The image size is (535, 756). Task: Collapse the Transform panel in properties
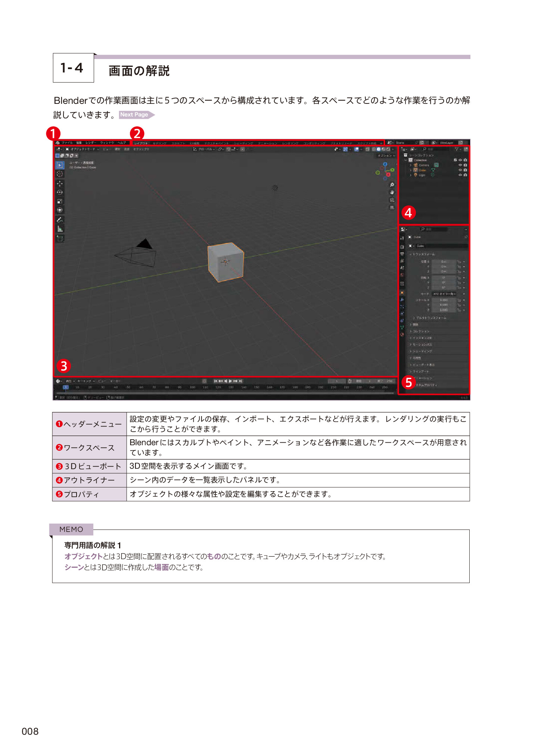423,254
